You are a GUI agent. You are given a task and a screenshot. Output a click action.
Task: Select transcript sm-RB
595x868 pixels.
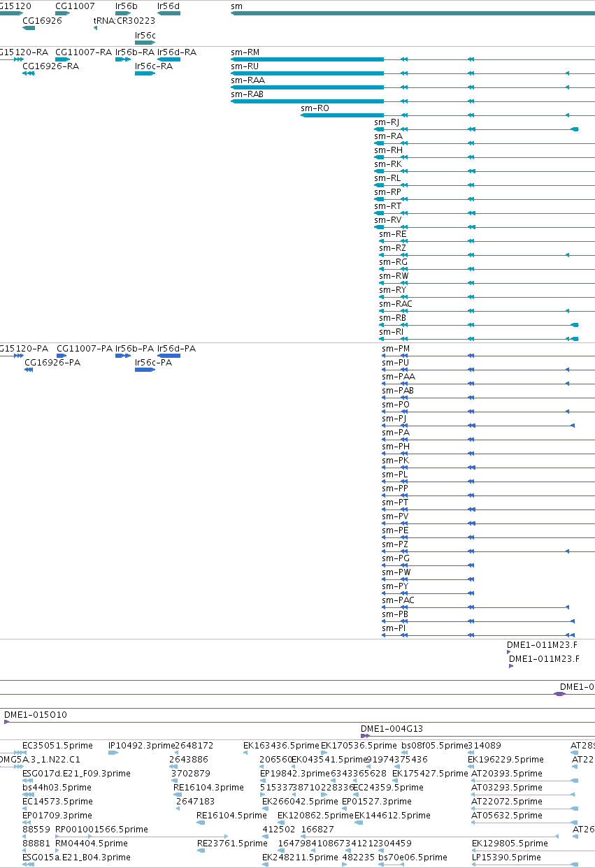[479, 325]
